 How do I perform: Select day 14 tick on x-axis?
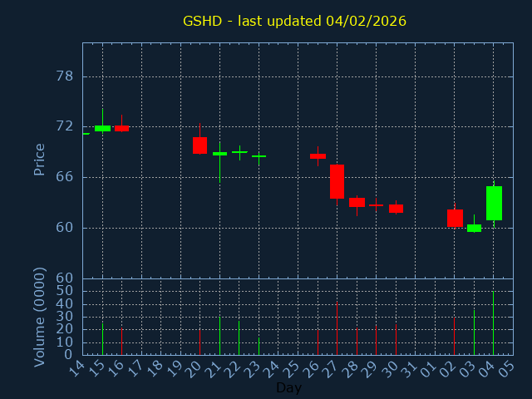pos(76,367)
